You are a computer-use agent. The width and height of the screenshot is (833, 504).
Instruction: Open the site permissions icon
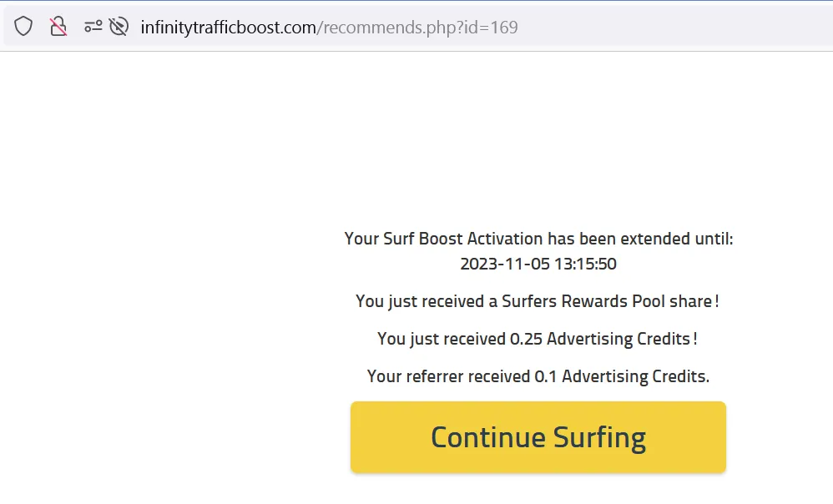93,27
